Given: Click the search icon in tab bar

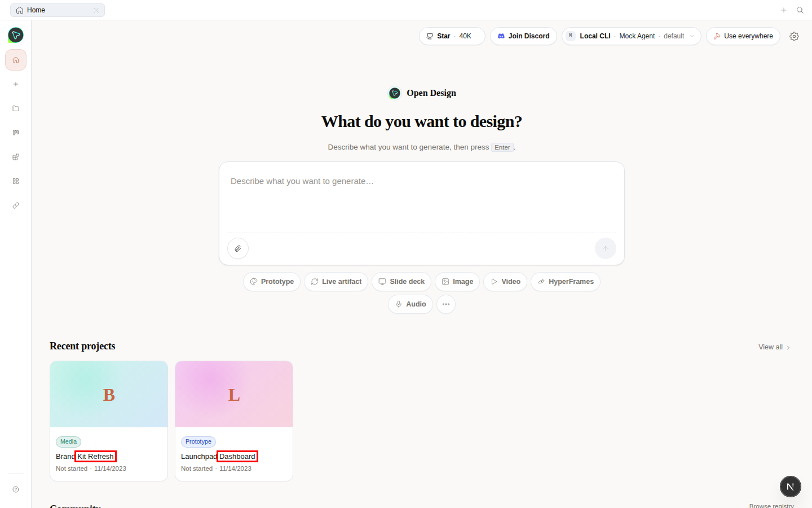Looking at the screenshot, I should point(800,10).
